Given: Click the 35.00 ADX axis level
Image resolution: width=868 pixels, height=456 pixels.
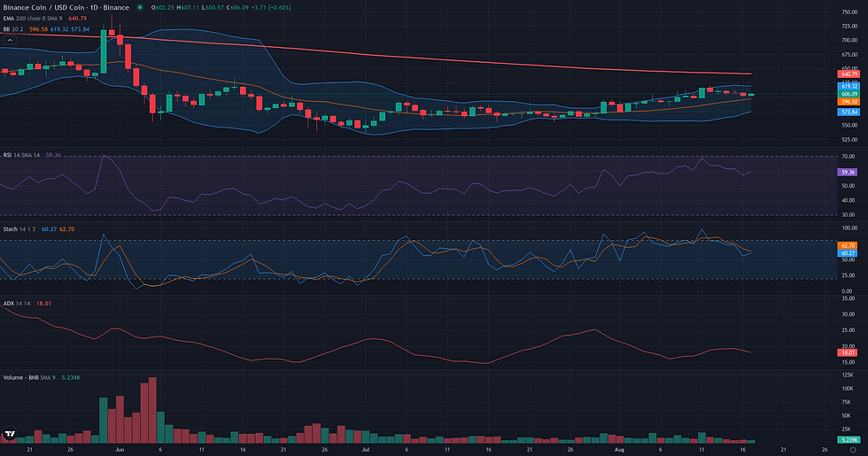Looking at the screenshot, I should (x=849, y=298).
